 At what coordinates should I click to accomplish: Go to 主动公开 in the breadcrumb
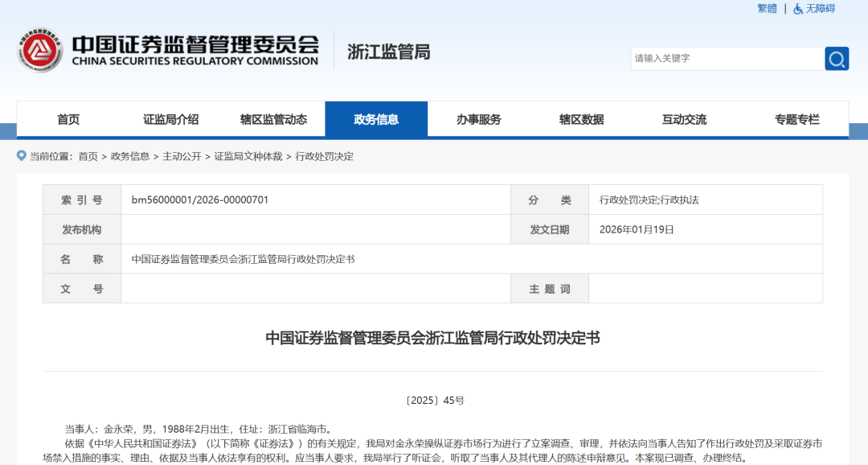click(182, 156)
